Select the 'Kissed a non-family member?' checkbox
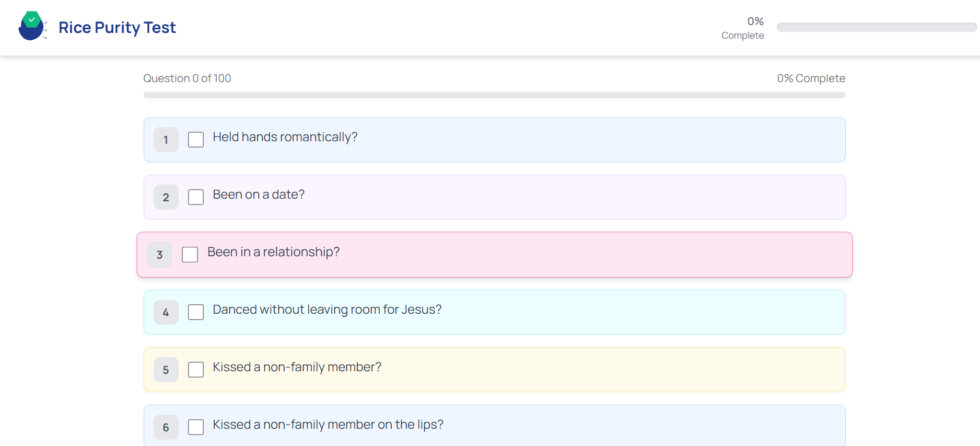Screen dimensions: 980x446 196,370
